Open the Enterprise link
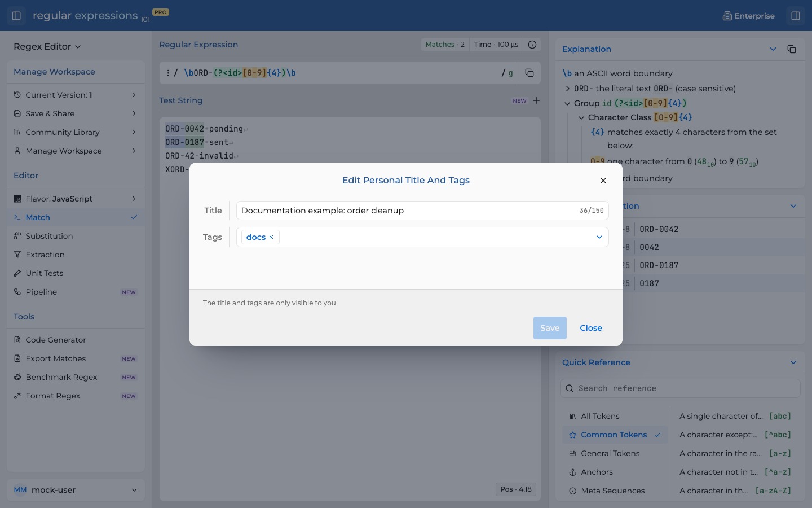 (749, 16)
